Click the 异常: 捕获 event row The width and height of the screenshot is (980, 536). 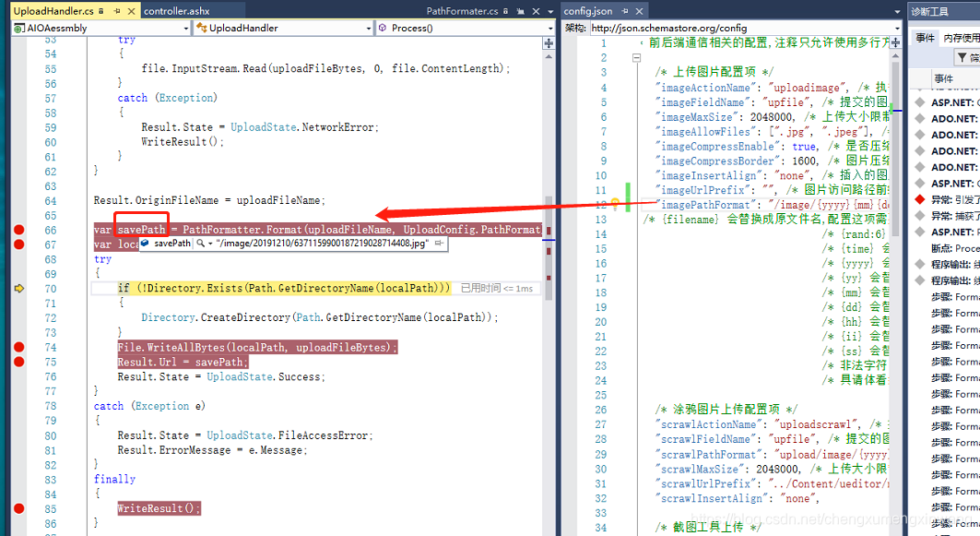point(948,216)
